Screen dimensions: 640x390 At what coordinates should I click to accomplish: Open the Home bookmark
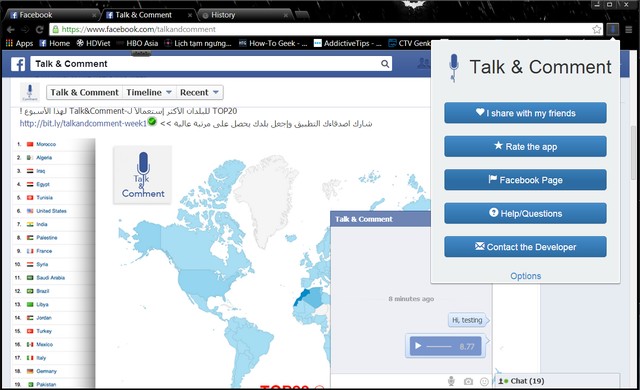55,43
